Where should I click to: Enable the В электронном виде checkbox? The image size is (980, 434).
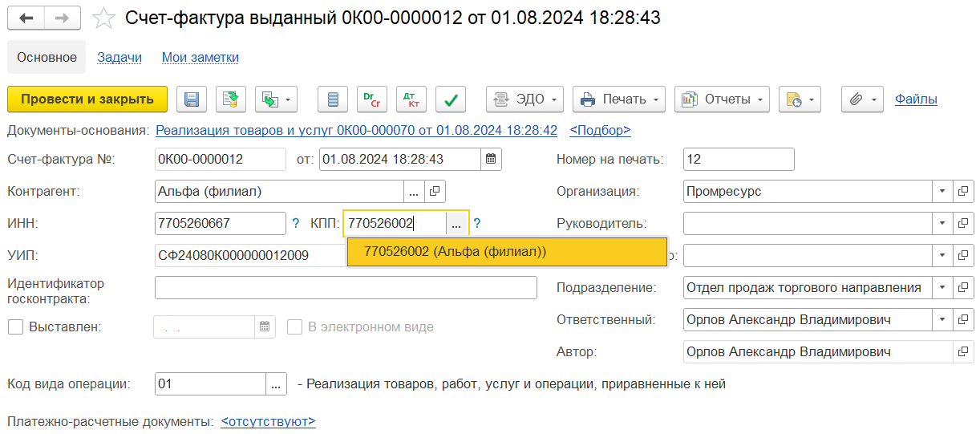pyautogui.click(x=295, y=327)
